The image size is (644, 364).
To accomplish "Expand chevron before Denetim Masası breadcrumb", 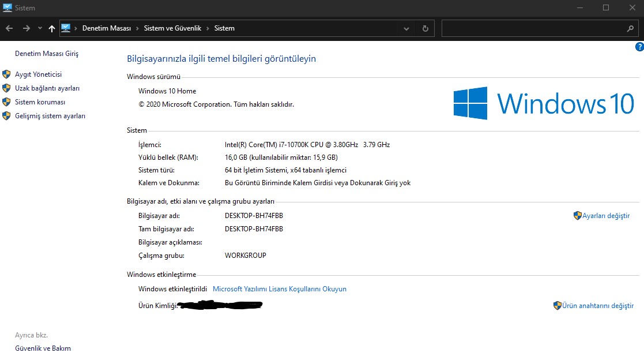I will click(x=76, y=28).
